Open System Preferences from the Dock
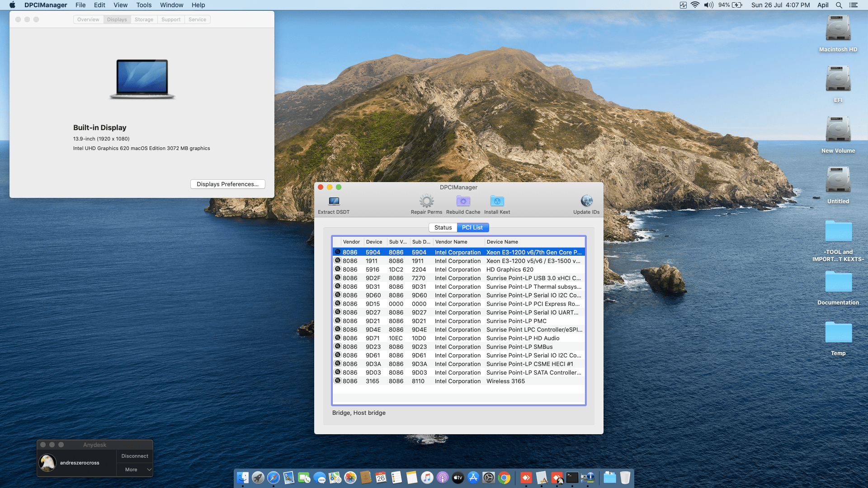This screenshot has width=868, height=488. (489, 478)
